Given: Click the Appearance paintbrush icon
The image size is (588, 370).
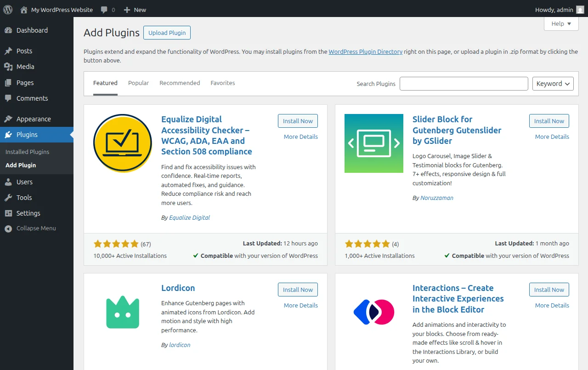Looking at the screenshot, I should pyautogui.click(x=10, y=119).
